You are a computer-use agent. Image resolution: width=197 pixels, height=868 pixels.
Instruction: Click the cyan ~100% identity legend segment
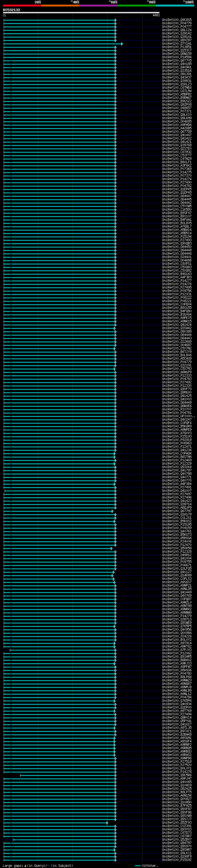[175, 6]
